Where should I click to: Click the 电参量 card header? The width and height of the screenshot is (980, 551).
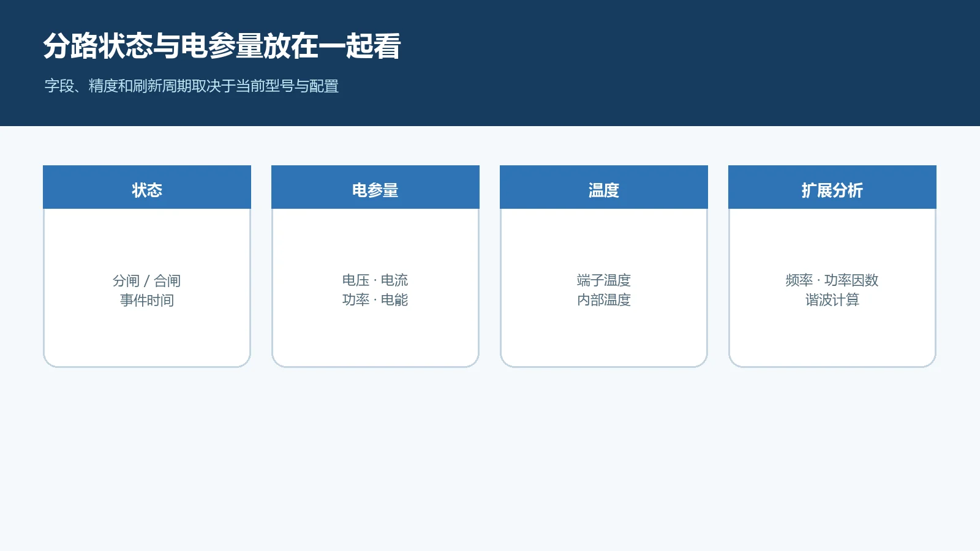click(375, 187)
